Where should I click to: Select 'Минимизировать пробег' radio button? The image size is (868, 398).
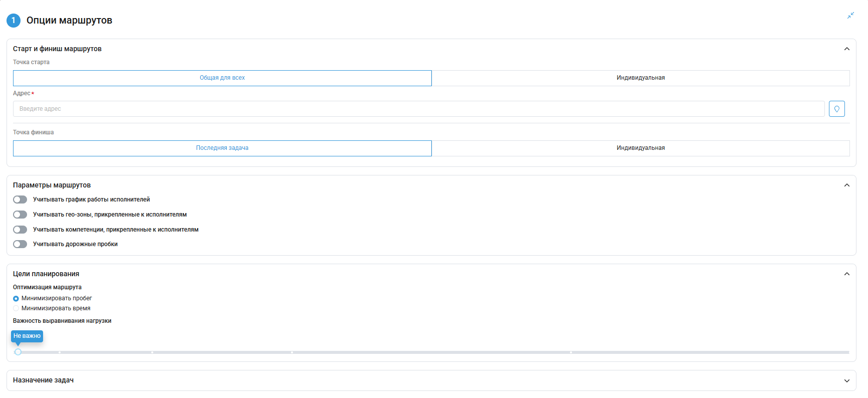(x=16, y=299)
